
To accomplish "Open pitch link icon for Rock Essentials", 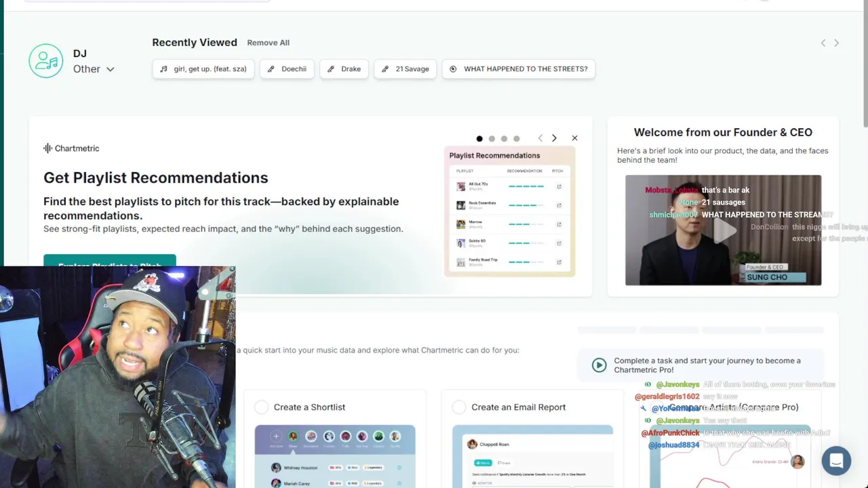I will 559,205.
